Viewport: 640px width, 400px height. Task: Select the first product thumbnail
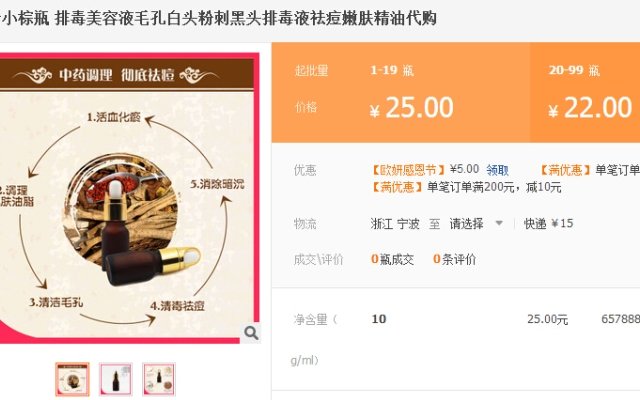point(72,379)
